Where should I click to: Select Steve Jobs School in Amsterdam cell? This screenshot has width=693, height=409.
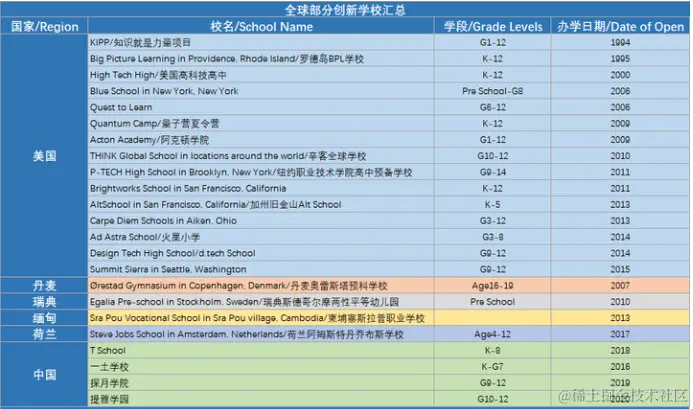[261, 334]
